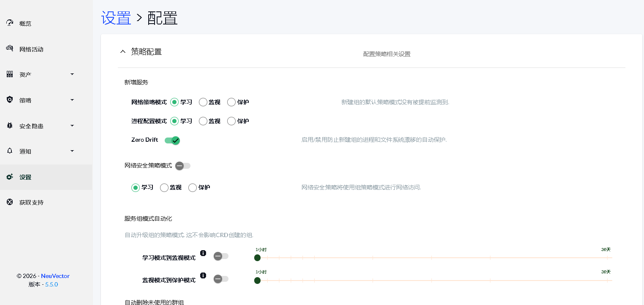Toggle the 监视模式到保护模式 automation switch

click(x=221, y=279)
